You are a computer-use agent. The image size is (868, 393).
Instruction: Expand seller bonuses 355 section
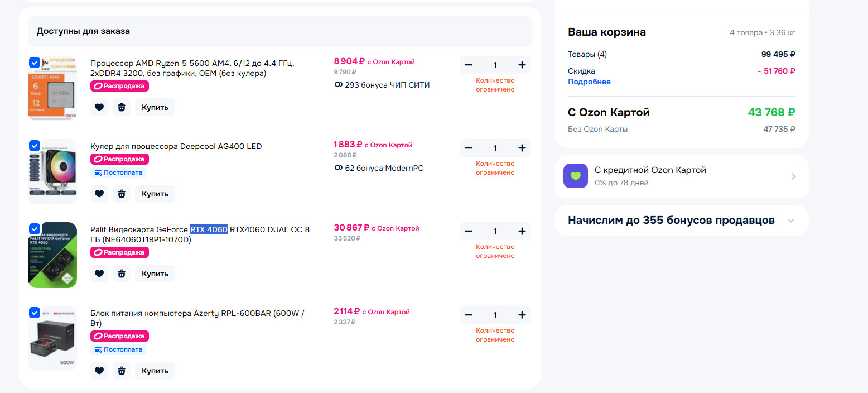[790, 221]
